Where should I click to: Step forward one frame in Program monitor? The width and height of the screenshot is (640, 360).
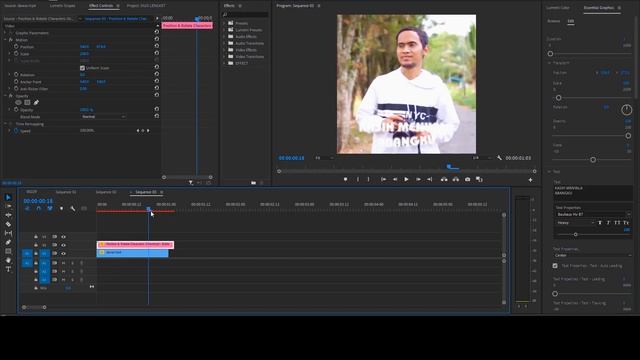(x=418, y=179)
